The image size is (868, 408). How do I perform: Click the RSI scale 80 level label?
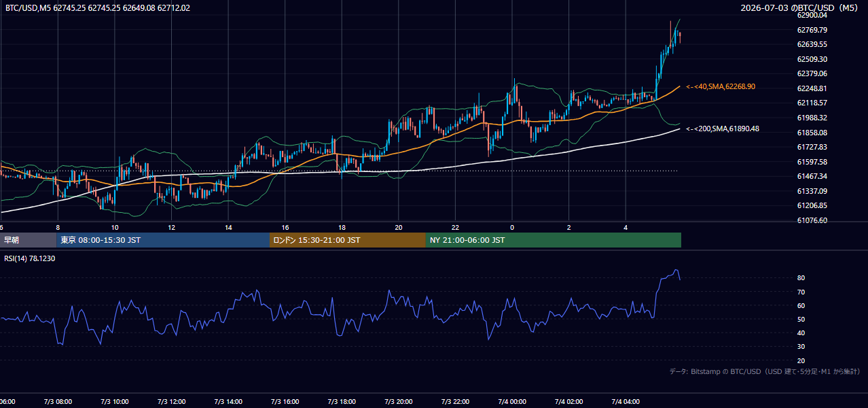tap(801, 278)
